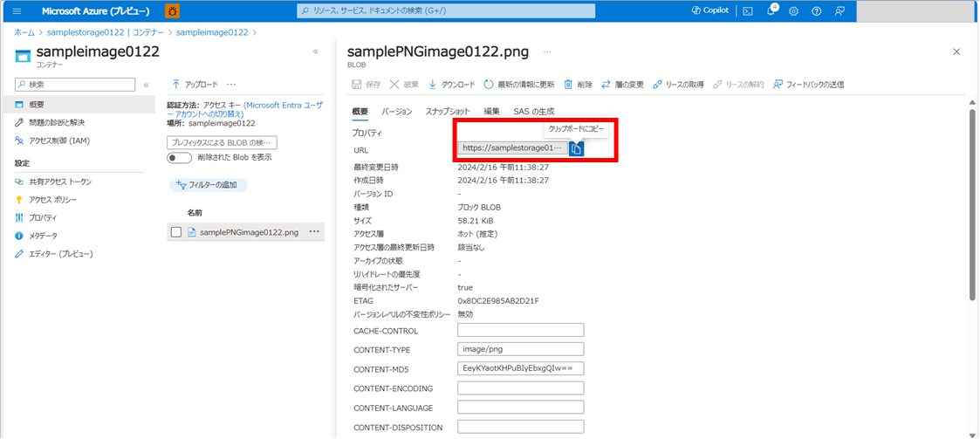Open more options for samplePNGimage0122.png row
This screenshot has height=439, width=980.
314,232
